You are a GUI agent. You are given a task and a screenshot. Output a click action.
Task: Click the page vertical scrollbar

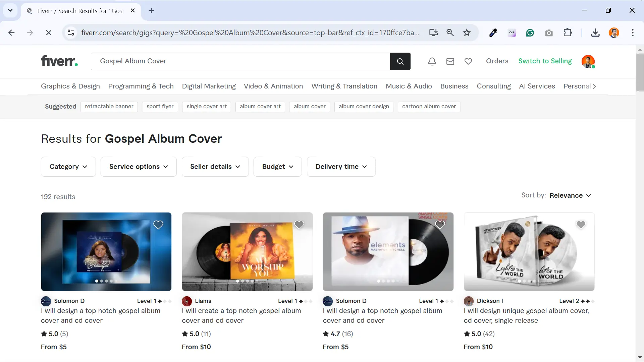tap(640, 72)
